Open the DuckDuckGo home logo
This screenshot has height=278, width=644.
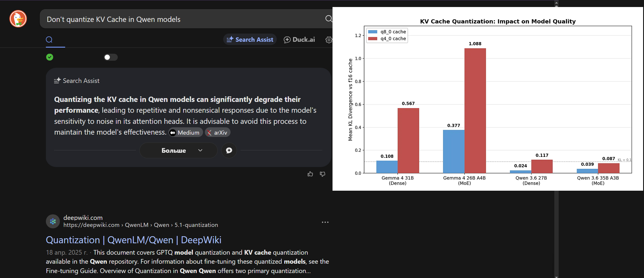pyautogui.click(x=18, y=19)
